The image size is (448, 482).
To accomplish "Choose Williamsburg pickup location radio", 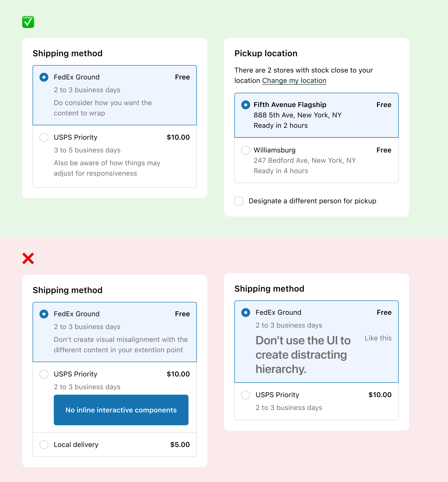I will [x=246, y=150].
